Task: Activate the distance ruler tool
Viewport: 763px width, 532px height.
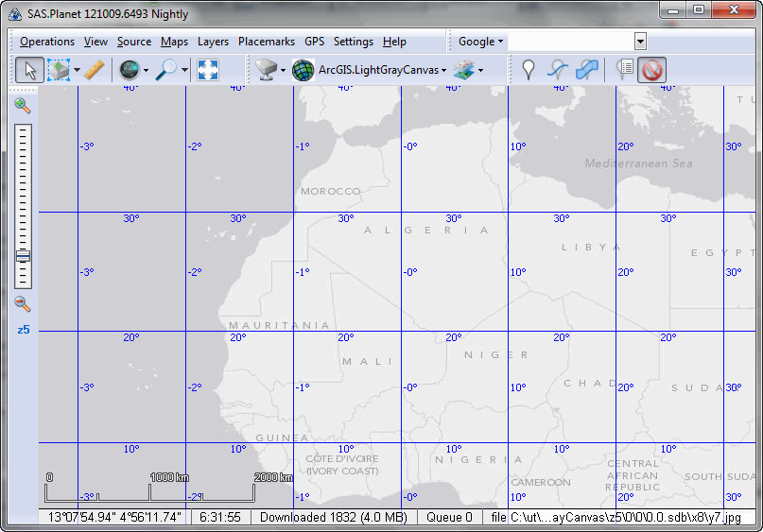Action: 94,70
